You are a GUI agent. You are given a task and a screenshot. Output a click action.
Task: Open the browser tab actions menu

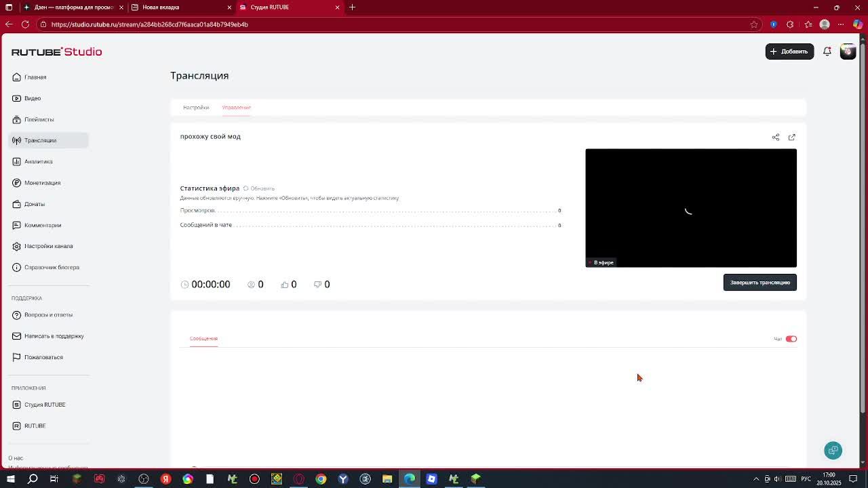click(x=8, y=7)
